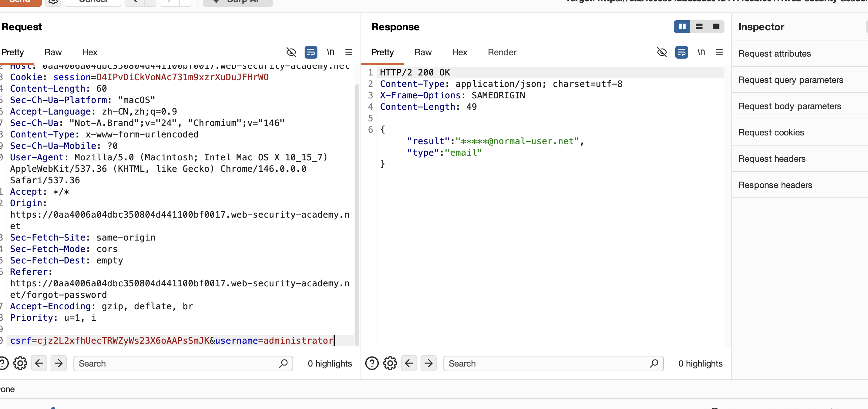
Task: Select side-by-side layout icon in Response header
Action: tap(682, 27)
